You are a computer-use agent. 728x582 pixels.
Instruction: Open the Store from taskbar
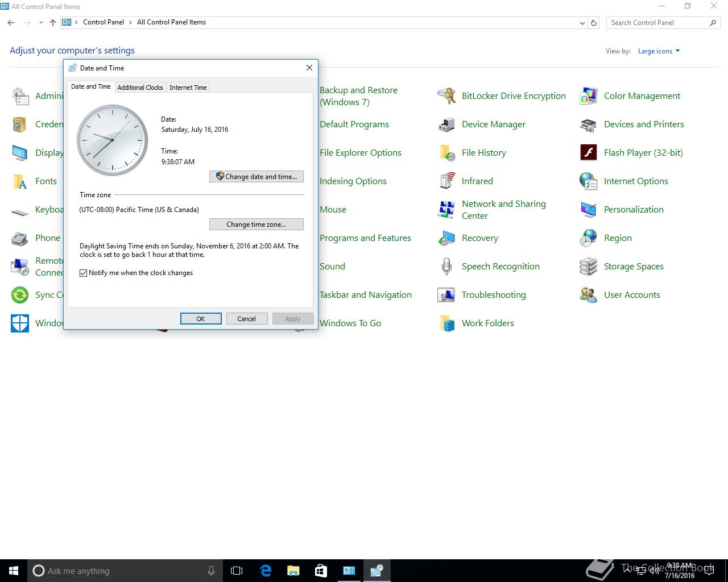(x=321, y=571)
